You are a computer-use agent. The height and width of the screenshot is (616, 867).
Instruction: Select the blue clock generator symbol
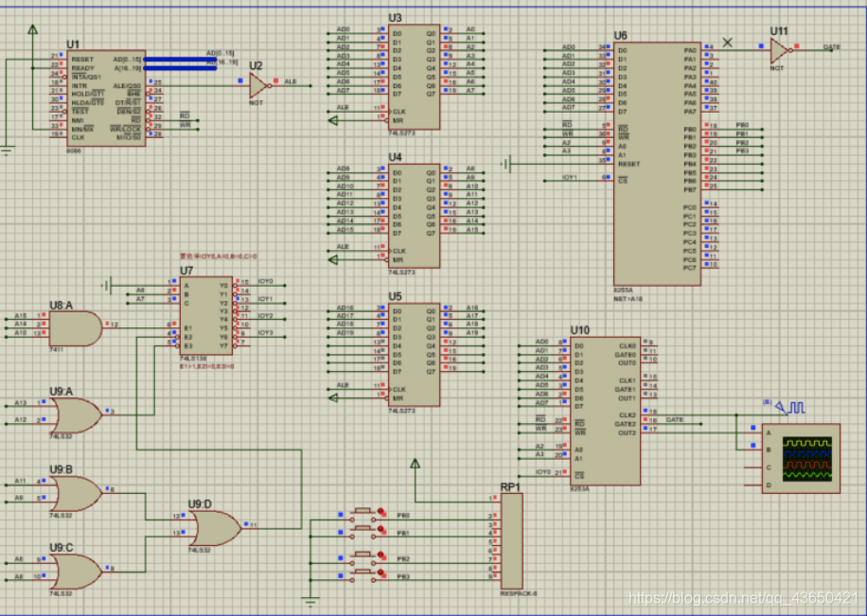click(x=790, y=408)
